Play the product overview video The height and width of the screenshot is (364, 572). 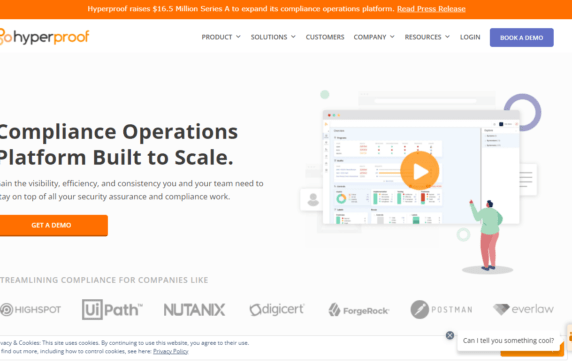(420, 171)
